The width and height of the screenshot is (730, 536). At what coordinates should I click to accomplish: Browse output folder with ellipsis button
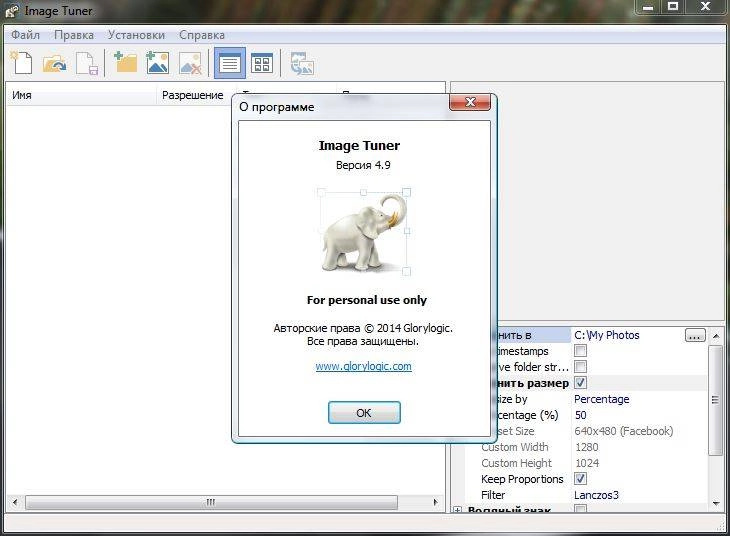695,335
